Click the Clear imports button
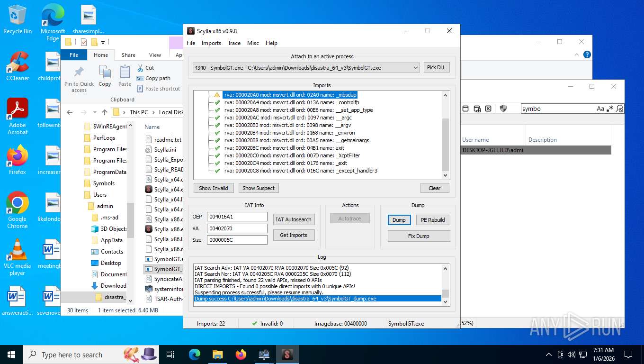 coord(435,188)
